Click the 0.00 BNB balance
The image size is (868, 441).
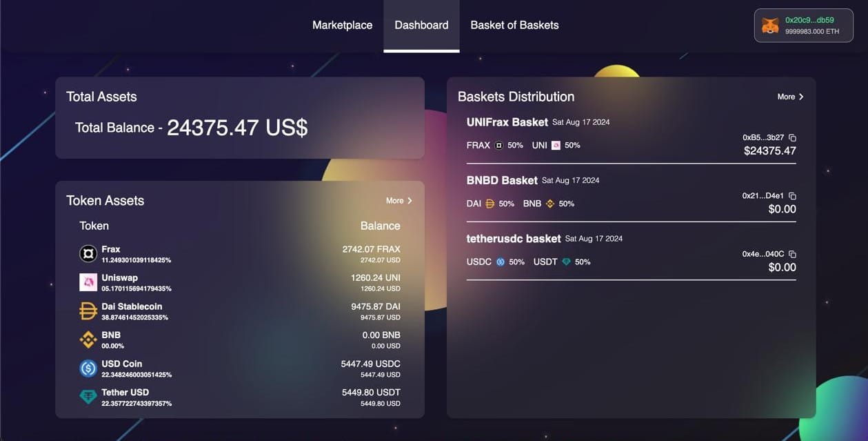pyautogui.click(x=381, y=335)
